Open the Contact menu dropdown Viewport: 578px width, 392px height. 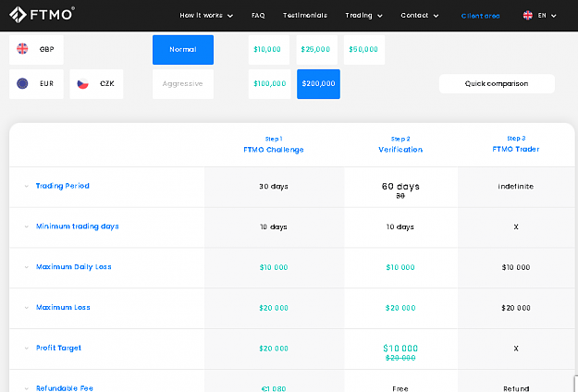pos(420,16)
